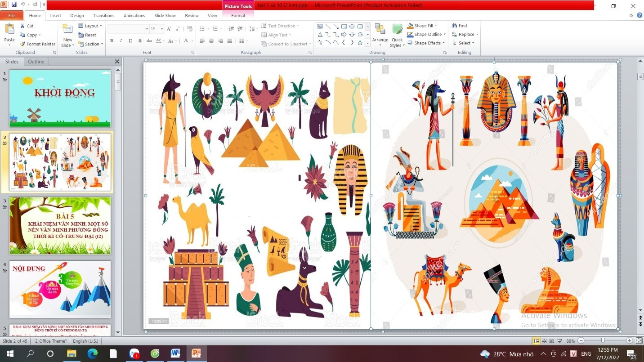Pick the oval shape in the gallery

pos(352,27)
